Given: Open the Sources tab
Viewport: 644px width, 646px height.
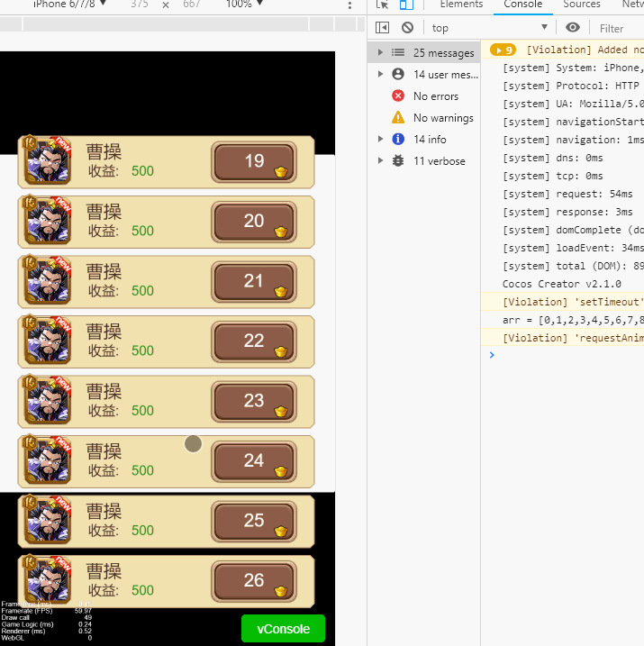Looking at the screenshot, I should click(x=582, y=5).
